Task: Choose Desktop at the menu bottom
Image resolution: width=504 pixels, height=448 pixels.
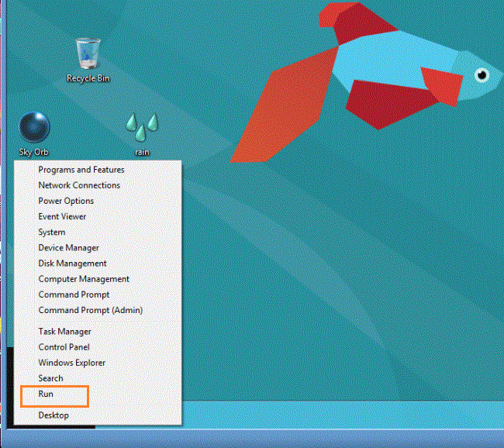Action: tap(98, 415)
